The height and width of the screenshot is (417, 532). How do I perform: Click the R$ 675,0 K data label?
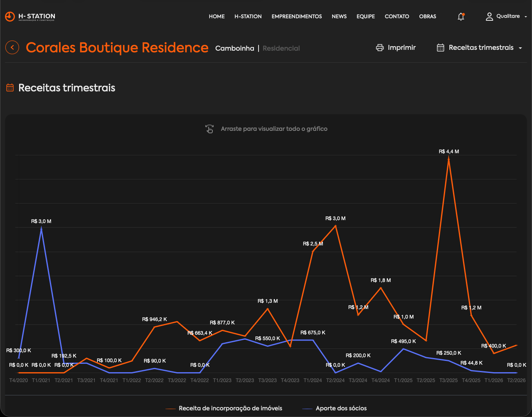tap(313, 333)
